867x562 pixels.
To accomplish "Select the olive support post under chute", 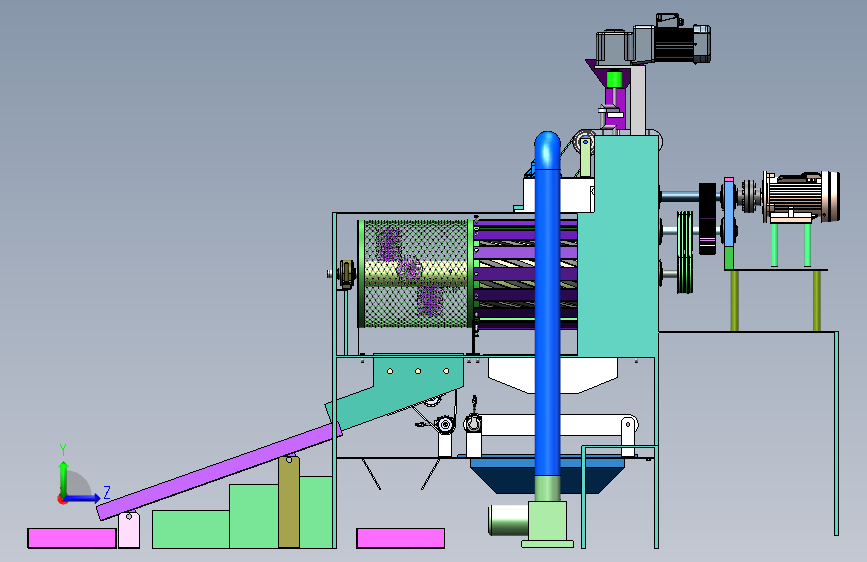I will [x=289, y=502].
